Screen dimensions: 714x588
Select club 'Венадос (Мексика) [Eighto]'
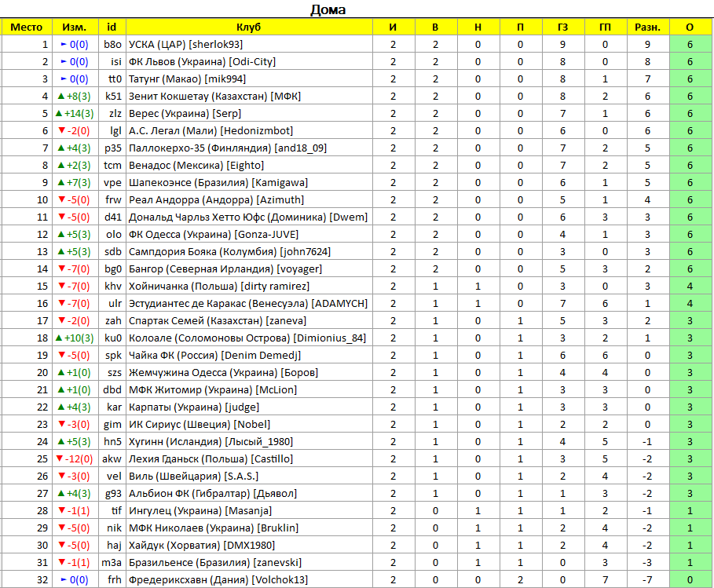196,166
